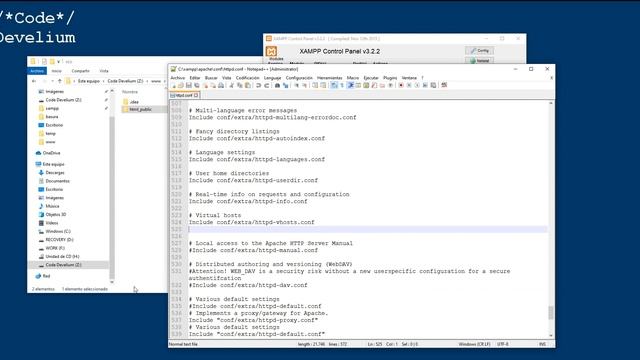Open the Lenguaje menu
The image size is (640, 360).
point(272,78)
